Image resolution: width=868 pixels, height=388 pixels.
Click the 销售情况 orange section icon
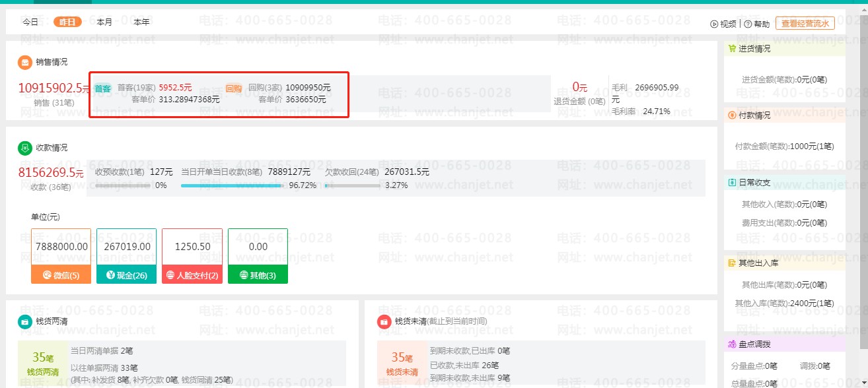coord(25,62)
